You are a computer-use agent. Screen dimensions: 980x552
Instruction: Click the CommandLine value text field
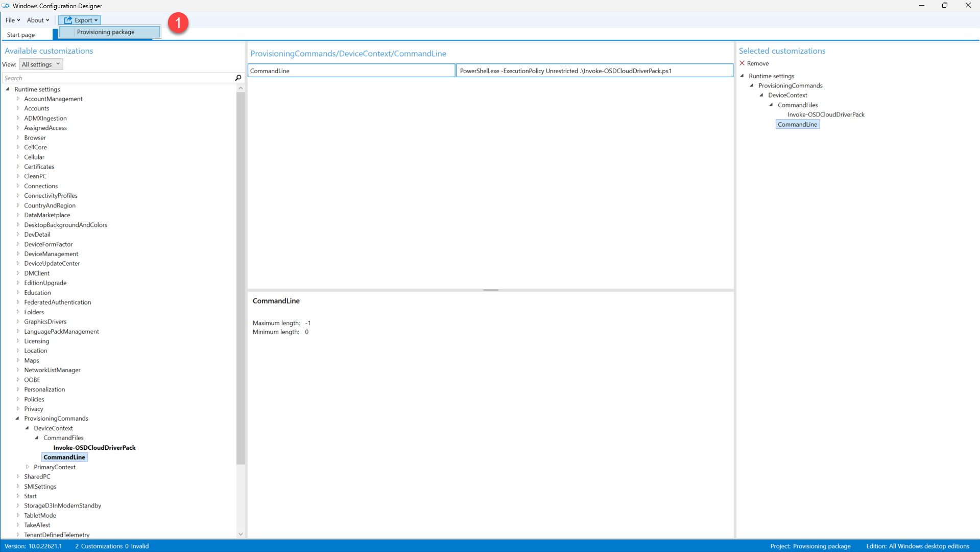click(594, 71)
